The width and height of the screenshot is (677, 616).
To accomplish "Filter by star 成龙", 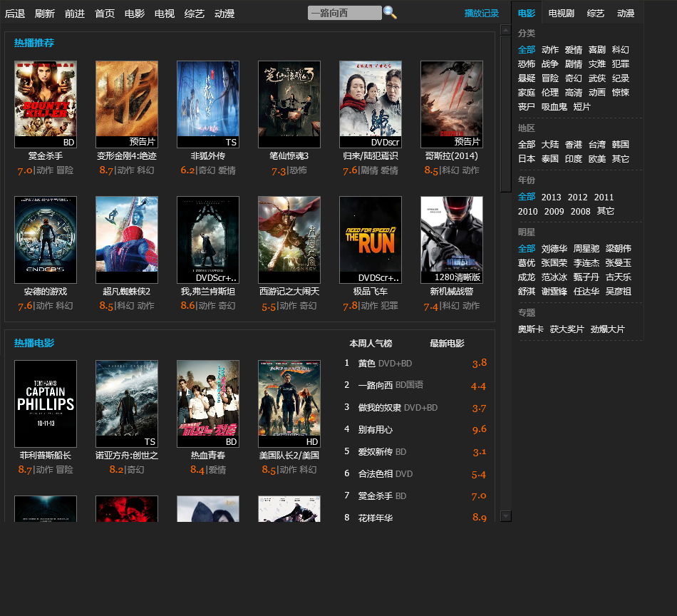I will (x=527, y=277).
